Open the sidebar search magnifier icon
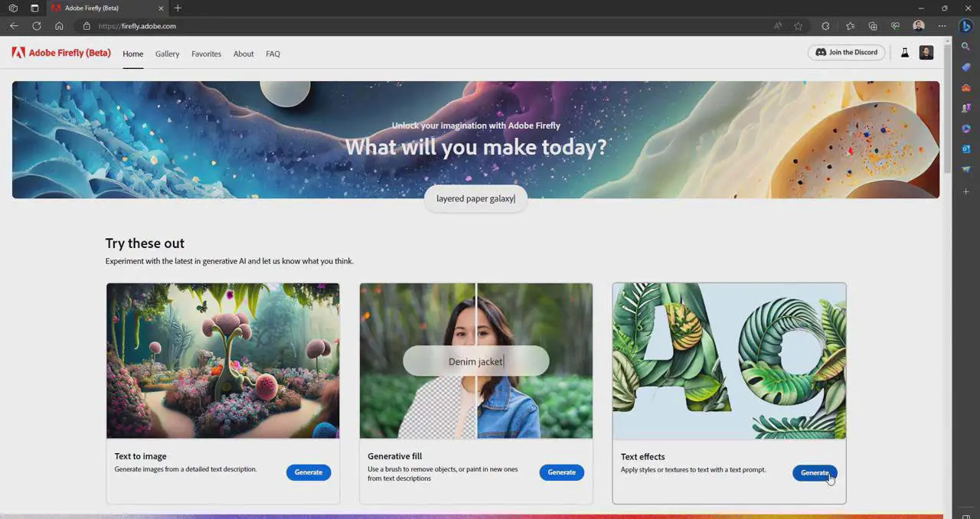The width and height of the screenshot is (980, 519). click(965, 47)
